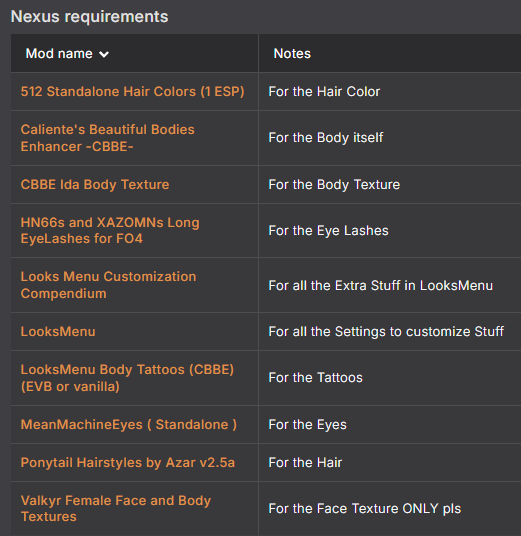Image resolution: width=521 pixels, height=536 pixels.
Task: Open MeanMachineEyes ( Standalone ) link
Action: [129, 425]
